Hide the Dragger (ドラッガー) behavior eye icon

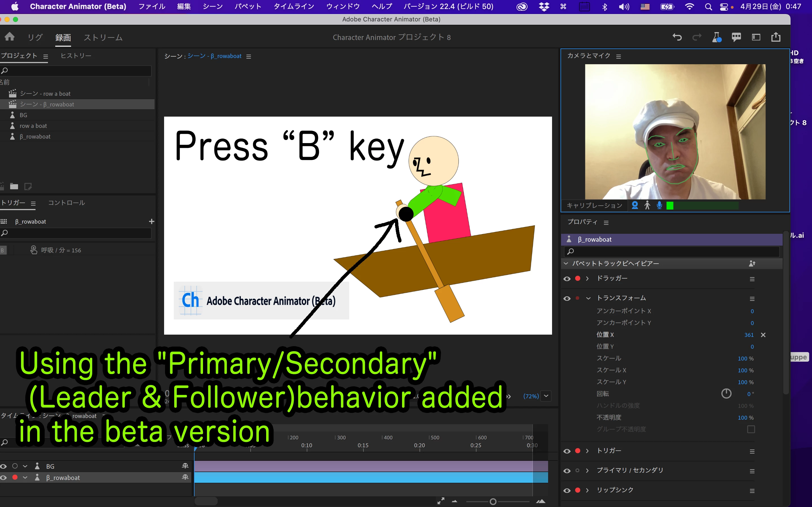tap(567, 279)
